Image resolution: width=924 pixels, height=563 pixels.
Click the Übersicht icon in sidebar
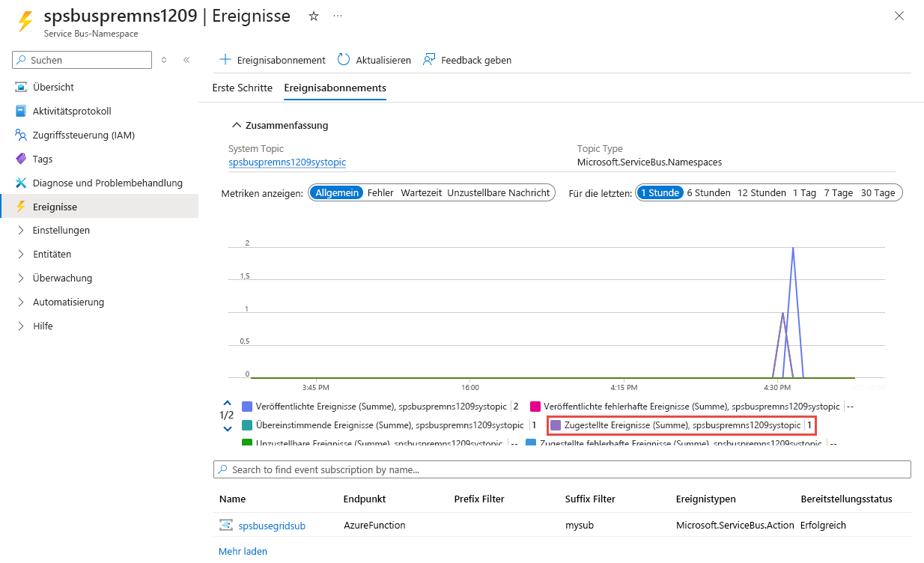21,87
